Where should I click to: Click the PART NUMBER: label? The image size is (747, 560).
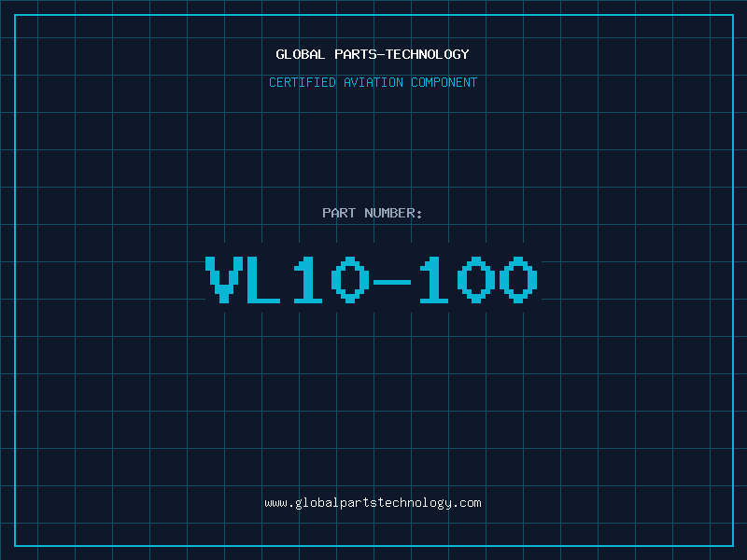(x=372, y=213)
